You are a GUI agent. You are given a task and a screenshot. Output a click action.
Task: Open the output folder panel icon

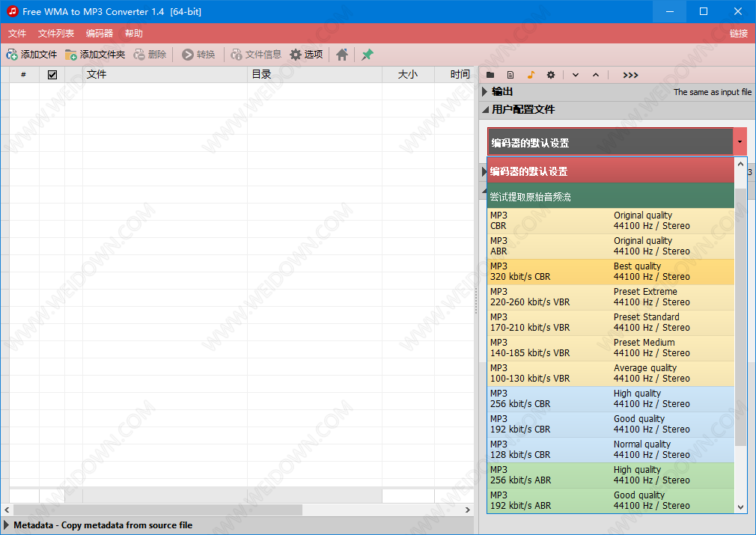click(x=490, y=75)
